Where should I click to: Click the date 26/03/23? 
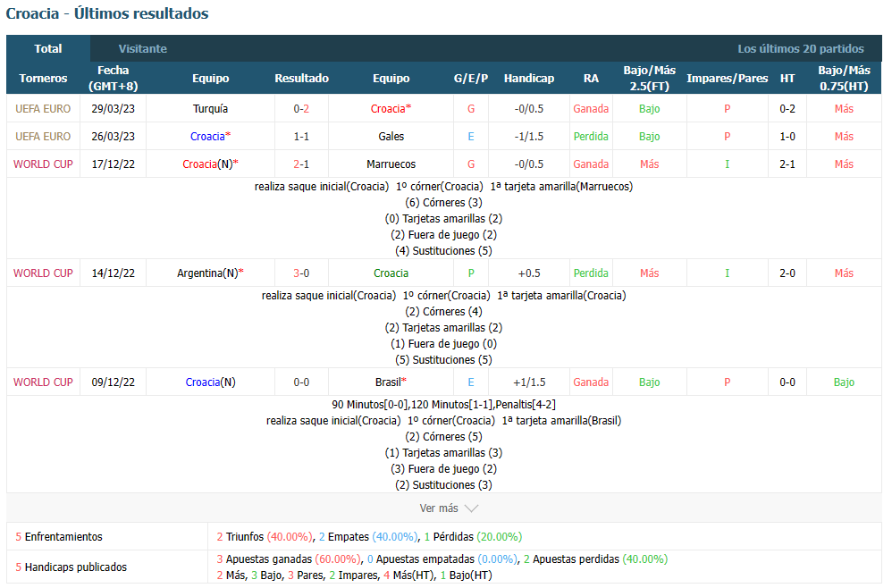pyautogui.click(x=114, y=137)
